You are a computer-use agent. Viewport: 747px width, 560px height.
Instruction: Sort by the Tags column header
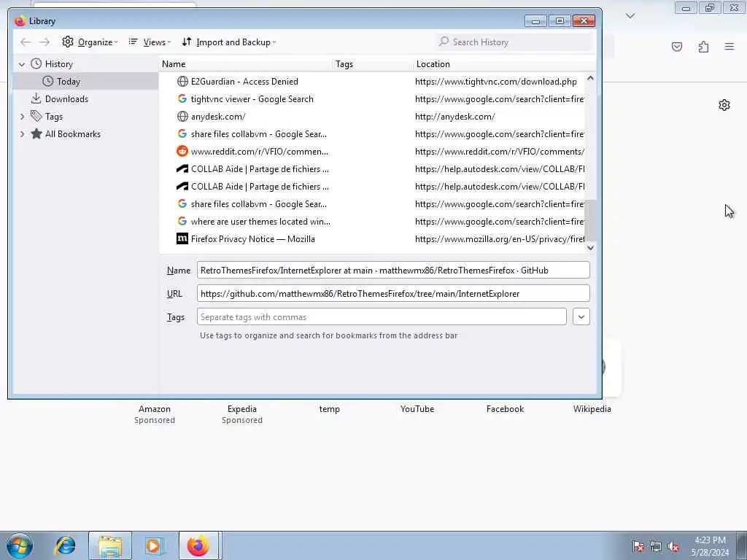click(x=373, y=64)
